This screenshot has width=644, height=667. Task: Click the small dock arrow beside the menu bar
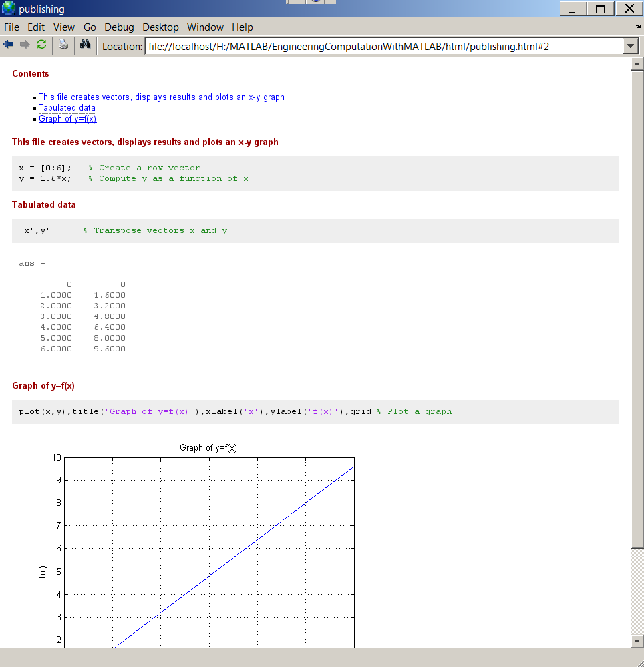click(x=638, y=27)
